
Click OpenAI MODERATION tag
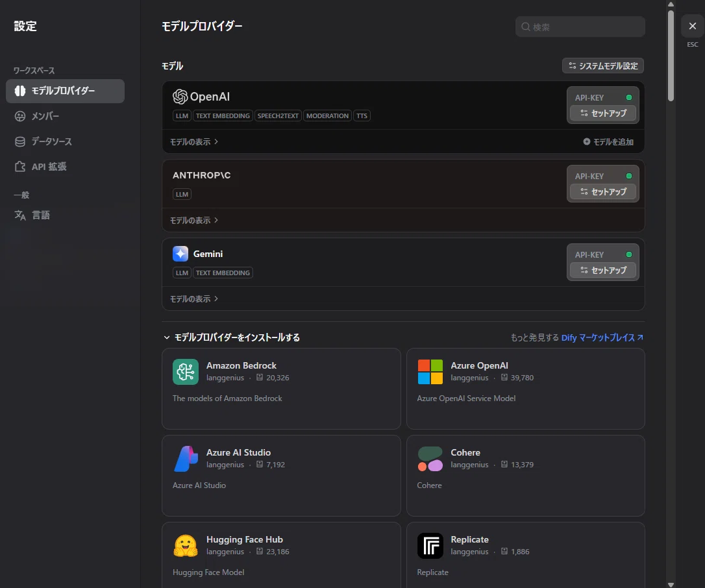coord(327,116)
